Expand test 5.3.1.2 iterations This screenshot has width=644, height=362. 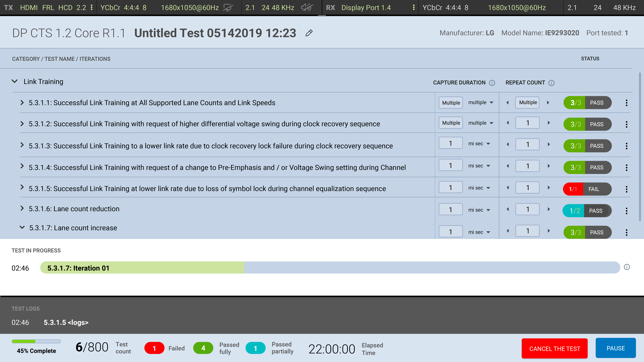coord(22,123)
